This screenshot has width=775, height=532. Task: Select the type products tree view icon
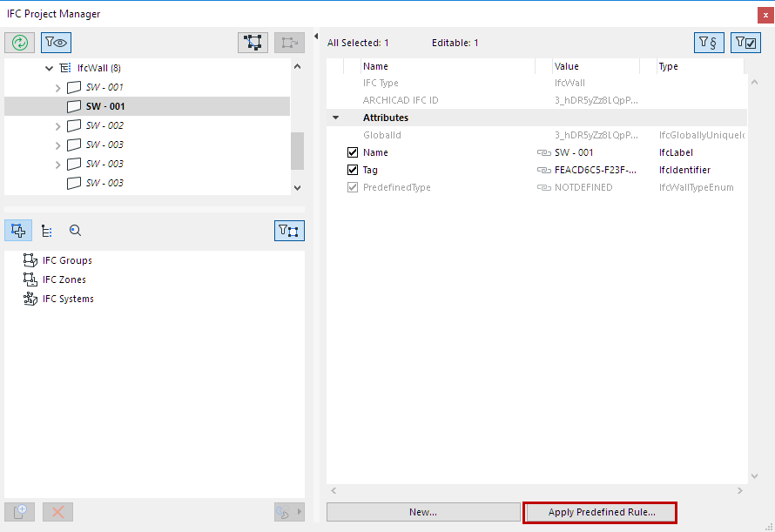pos(46,231)
